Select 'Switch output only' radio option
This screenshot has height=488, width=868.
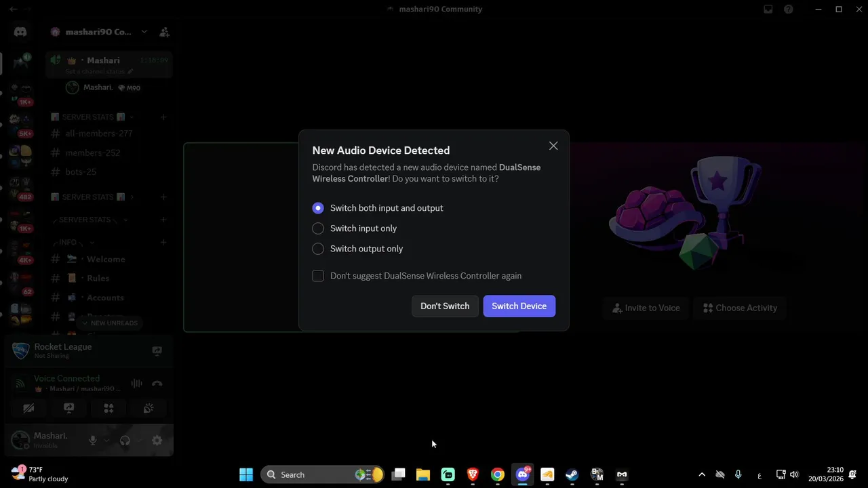[x=357, y=249]
